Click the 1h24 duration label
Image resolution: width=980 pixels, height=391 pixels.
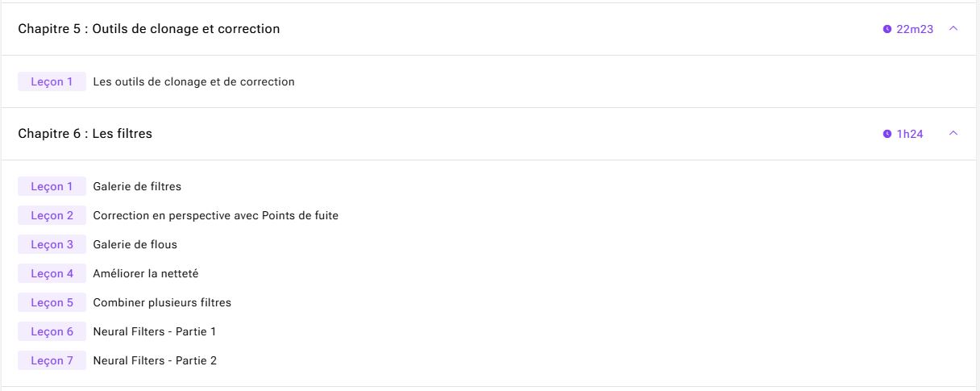910,134
